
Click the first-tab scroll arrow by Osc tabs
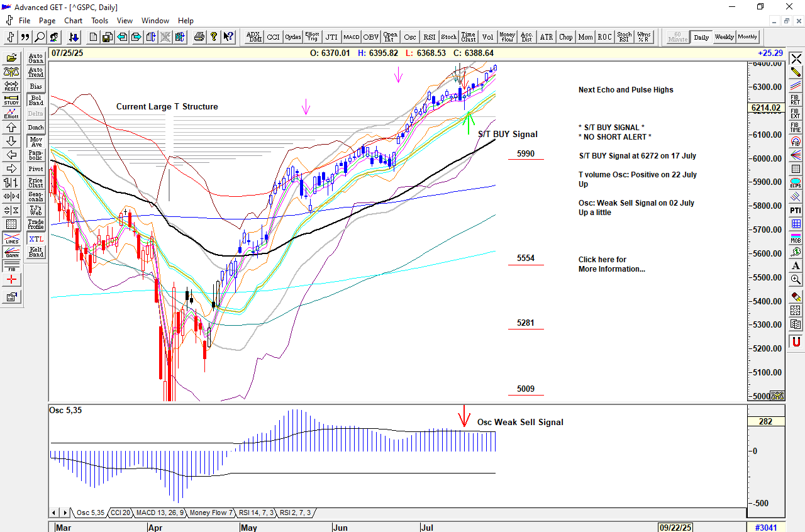53,513
